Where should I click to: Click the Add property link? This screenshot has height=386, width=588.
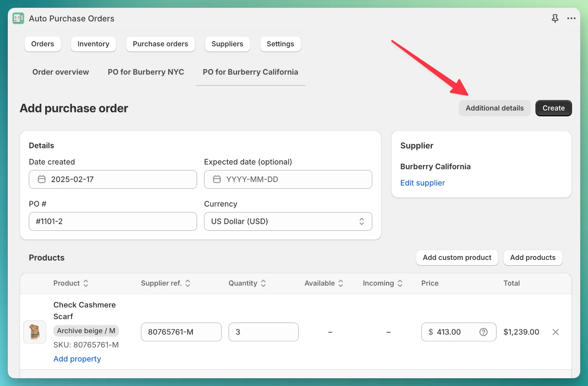(x=77, y=359)
